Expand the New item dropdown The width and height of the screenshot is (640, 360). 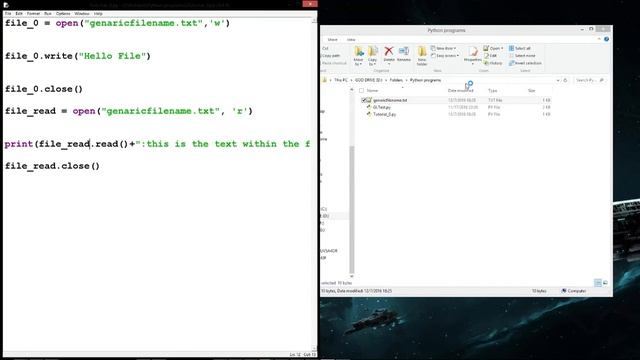point(455,48)
